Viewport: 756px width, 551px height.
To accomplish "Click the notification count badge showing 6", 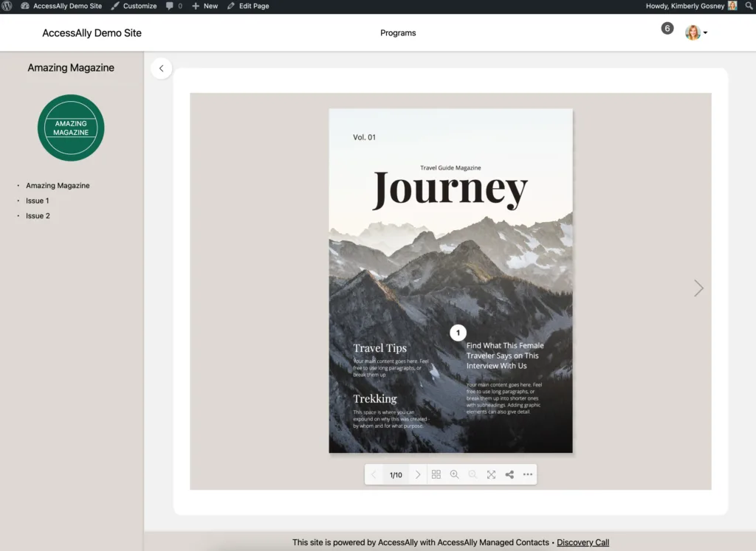I will pyautogui.click(x=667, y=27).
